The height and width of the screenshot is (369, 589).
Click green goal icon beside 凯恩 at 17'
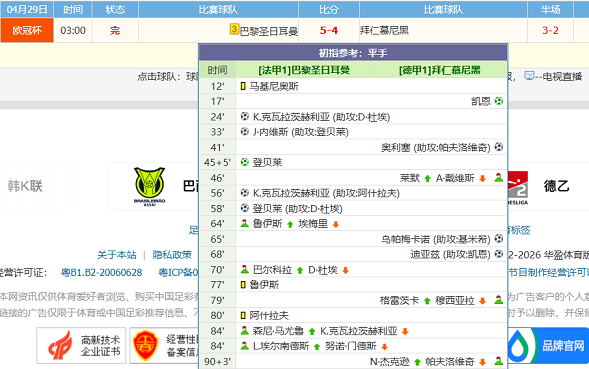pos(499,101)
